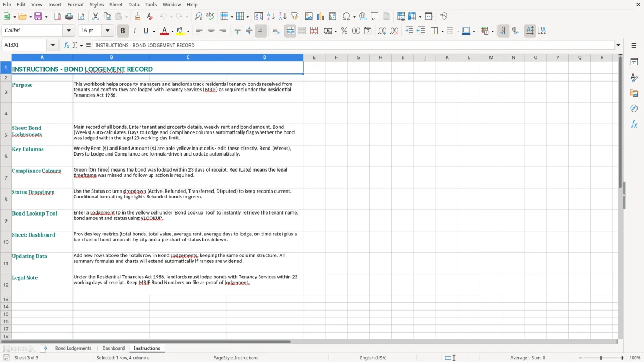Click Increase Indent icon
This screenshot has height=362, width=644.
[x=409, y=31]
